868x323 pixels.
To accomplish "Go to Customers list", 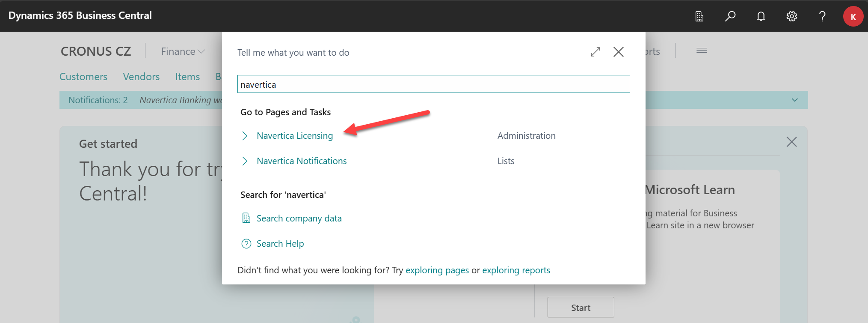I will click(83, 77).
